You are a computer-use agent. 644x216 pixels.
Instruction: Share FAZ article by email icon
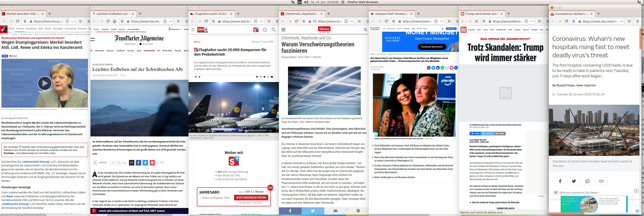pyautogui.click(x=131, y=163)
